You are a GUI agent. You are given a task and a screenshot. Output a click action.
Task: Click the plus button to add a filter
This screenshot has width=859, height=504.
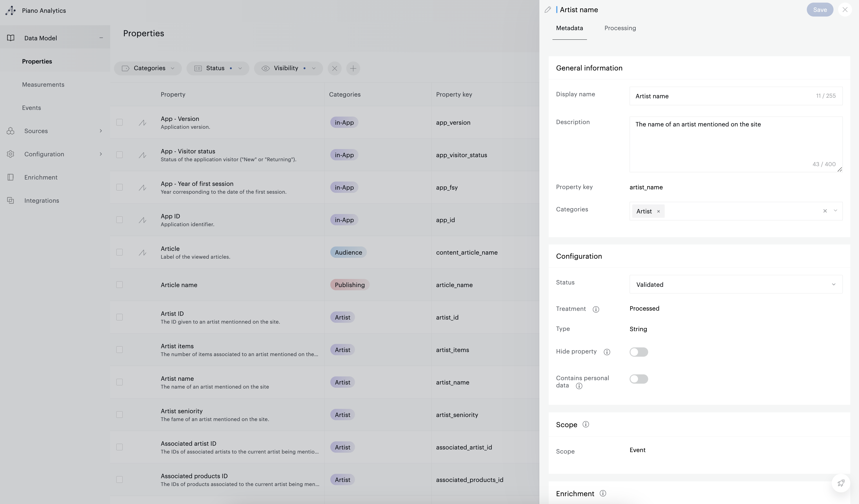point(353,68)
